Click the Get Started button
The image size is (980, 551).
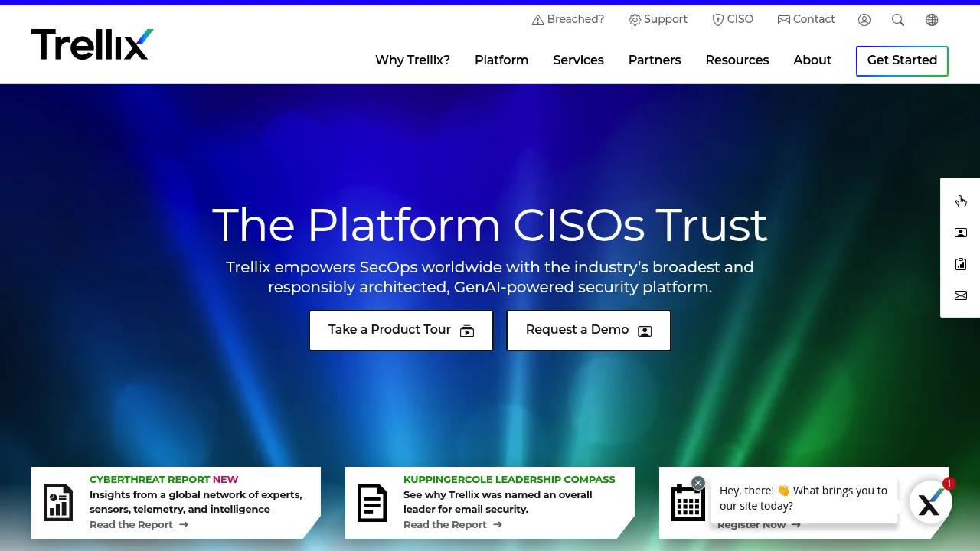(902, 61)
